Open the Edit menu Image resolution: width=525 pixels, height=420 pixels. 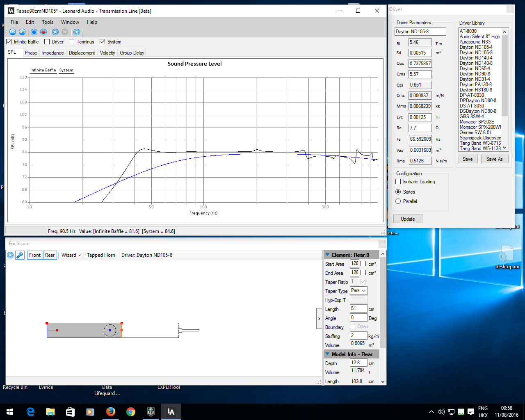click(30, 22)
